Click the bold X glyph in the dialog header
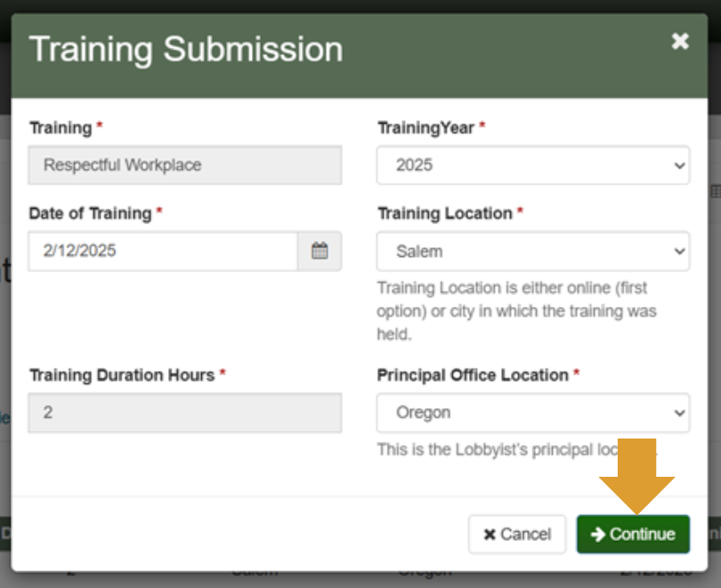The image size is (721, 588). 679,40
